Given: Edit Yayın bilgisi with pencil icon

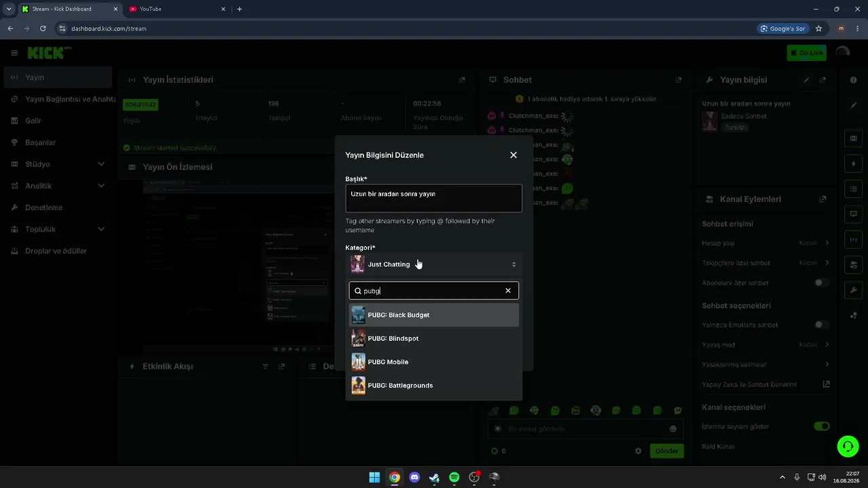Looking at the screenshot, I should point(806,80).
